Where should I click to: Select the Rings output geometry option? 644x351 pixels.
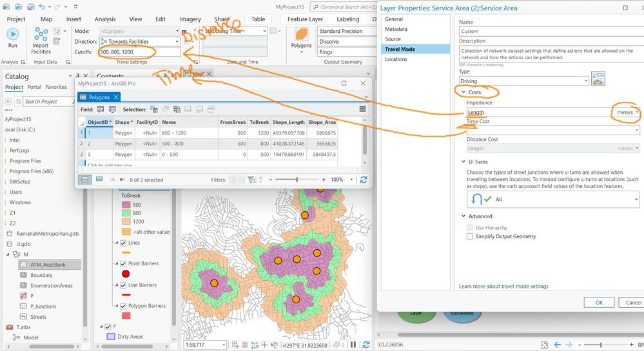[x=346, y=52]
